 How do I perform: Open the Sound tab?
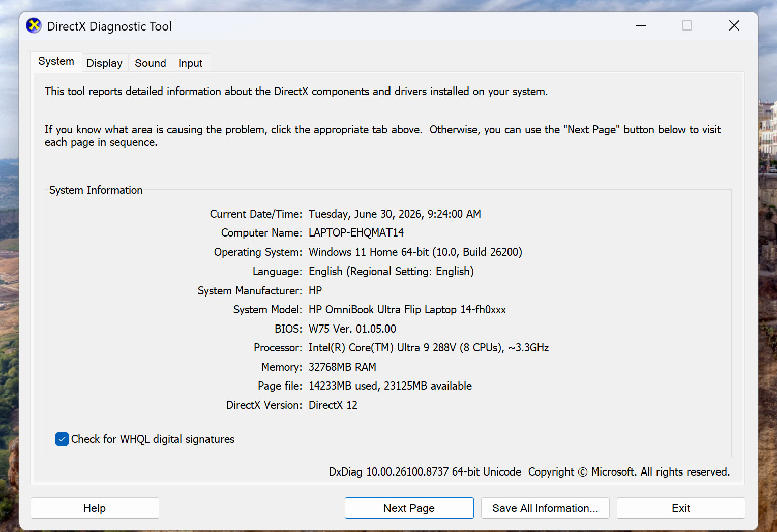pos(150,63)
